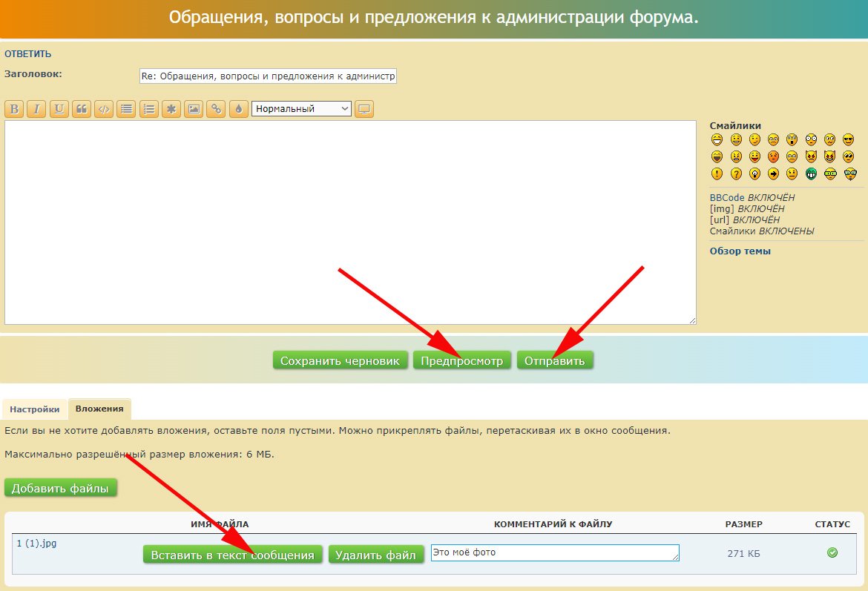The height and width of the screenshot is (591, 868).
Task: Select the Вложения tab
Action: point(99,409)
